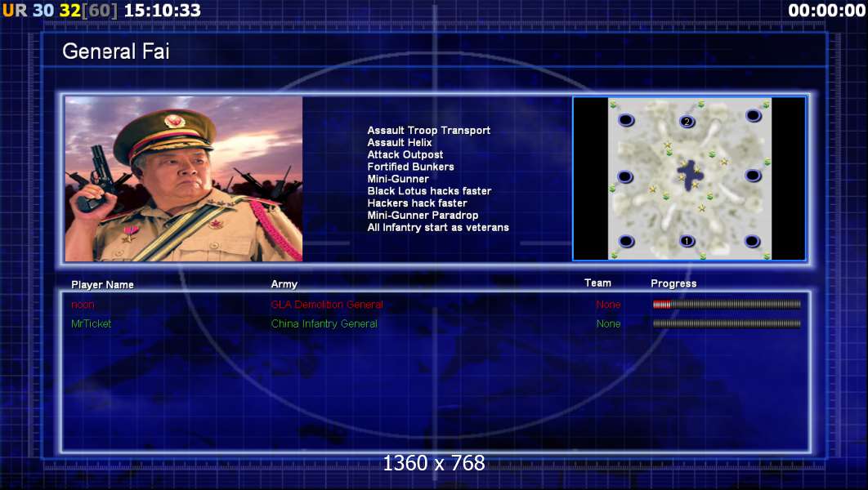
Task: Select player name 'noon'
Action: pyautogui.click(x=83, y=305)
